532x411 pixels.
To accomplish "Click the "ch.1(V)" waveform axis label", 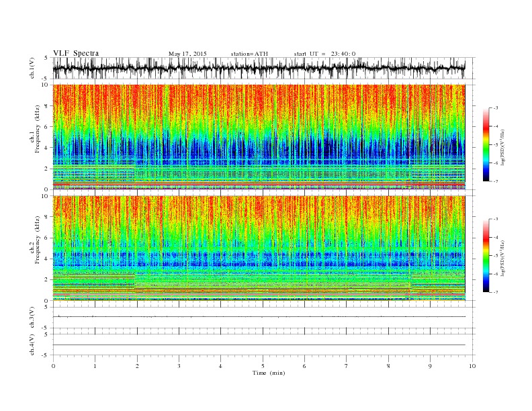I will click(32, 68).
